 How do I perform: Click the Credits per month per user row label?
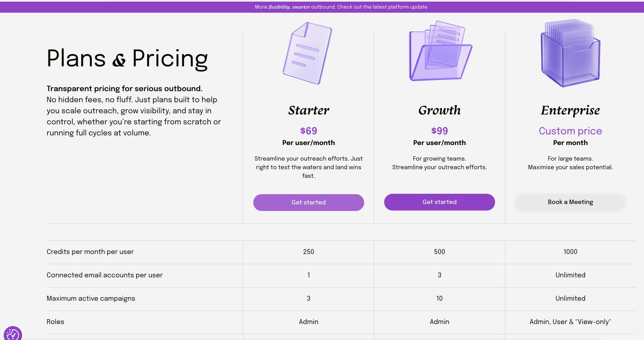pyautogui.click(x=90, y=252)
